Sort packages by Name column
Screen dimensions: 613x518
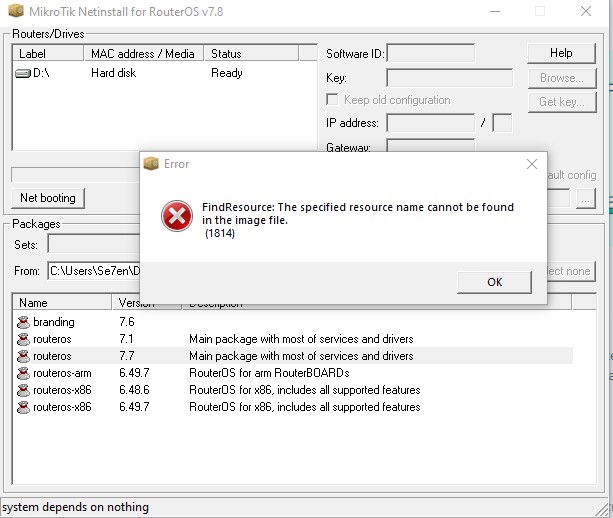point(62,303)
